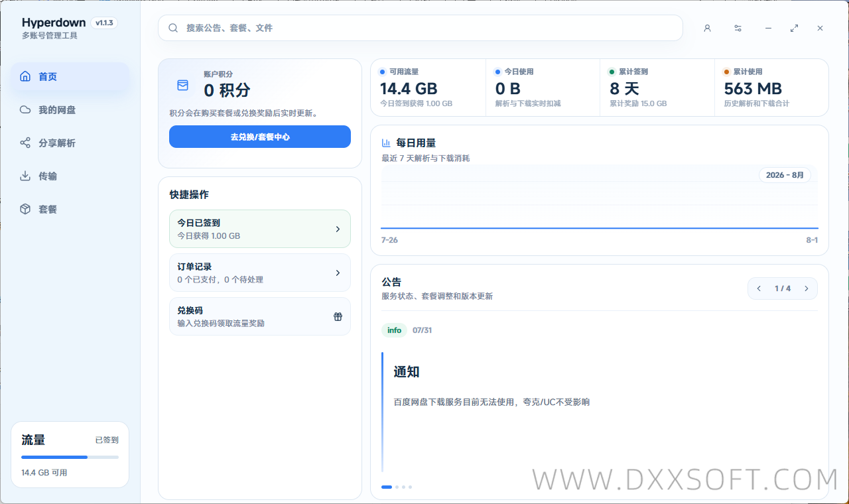Click the chevron on 订单记录 row

click(338, 273)
